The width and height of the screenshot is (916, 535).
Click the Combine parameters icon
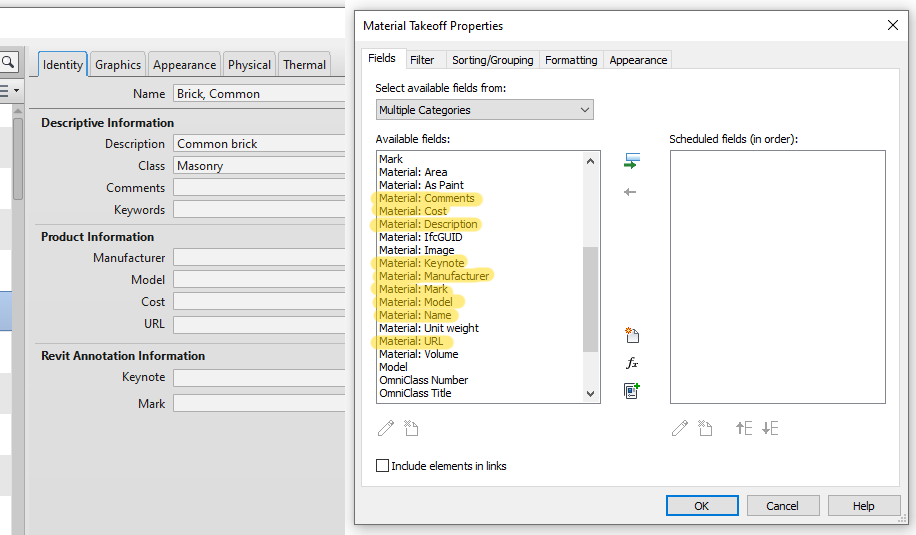coord(632,391)
